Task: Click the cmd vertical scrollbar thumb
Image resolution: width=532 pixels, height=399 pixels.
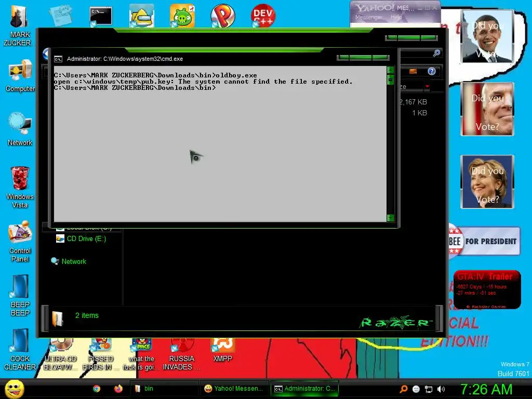Action: [391, 79]
